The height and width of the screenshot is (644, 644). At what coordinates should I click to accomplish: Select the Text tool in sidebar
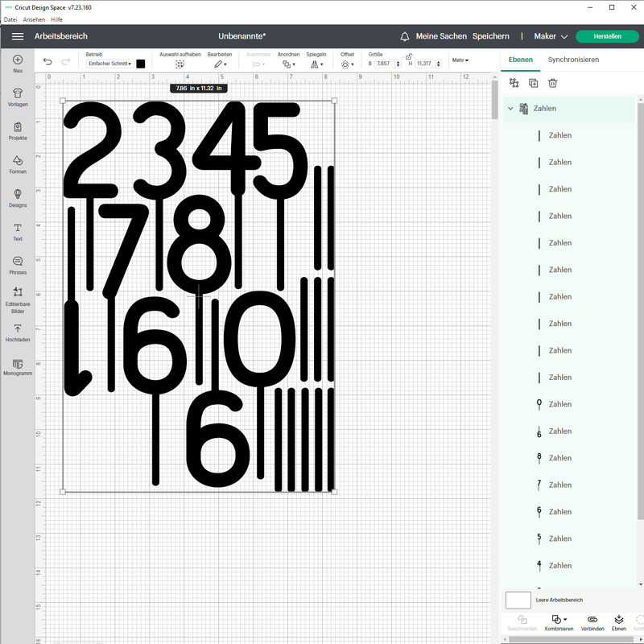pyautogui.click(x=18, y=232)
